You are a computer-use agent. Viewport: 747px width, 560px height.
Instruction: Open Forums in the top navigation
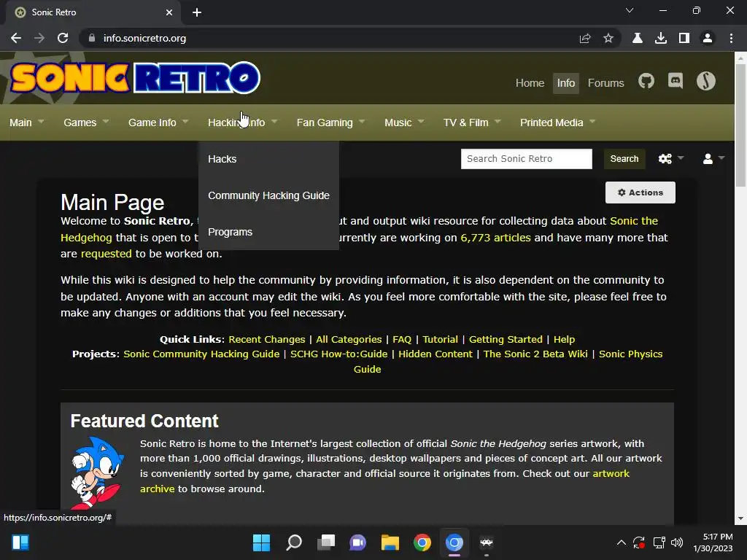[x=605, y=83]
